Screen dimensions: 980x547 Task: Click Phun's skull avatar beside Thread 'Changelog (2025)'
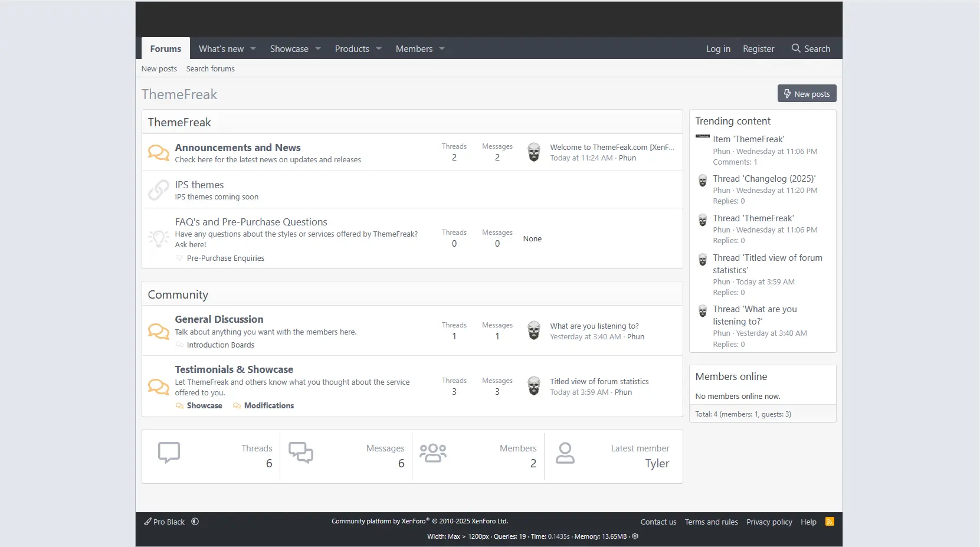click(703, 181)
